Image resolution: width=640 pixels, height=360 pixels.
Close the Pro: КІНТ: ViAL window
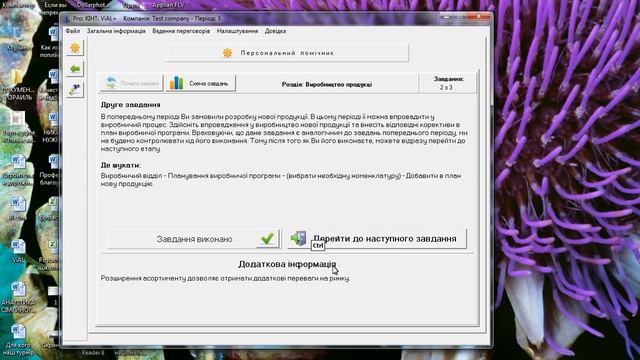(478, 17)
